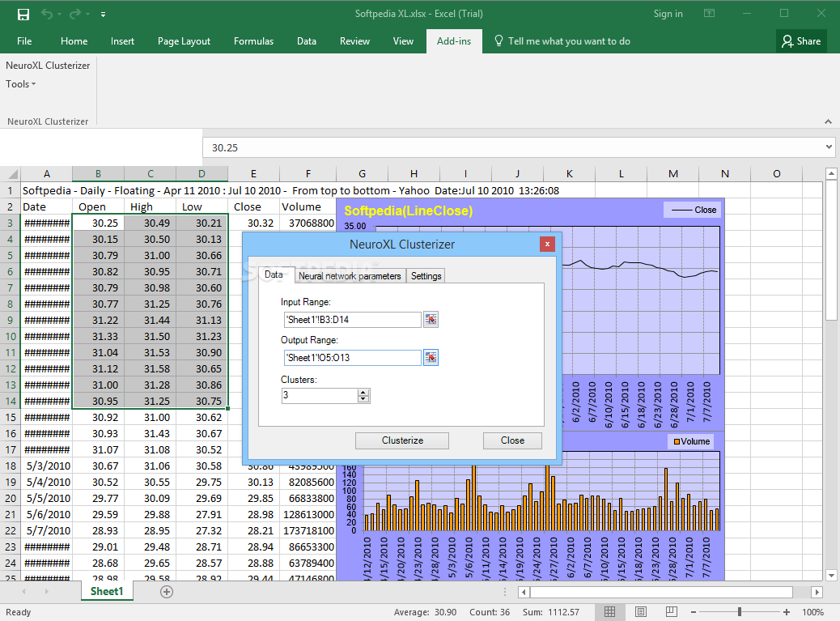Viewport: 840px width, 621px height.
Task: Click the horizontal scrollbar right arrow
Action: 817,592
